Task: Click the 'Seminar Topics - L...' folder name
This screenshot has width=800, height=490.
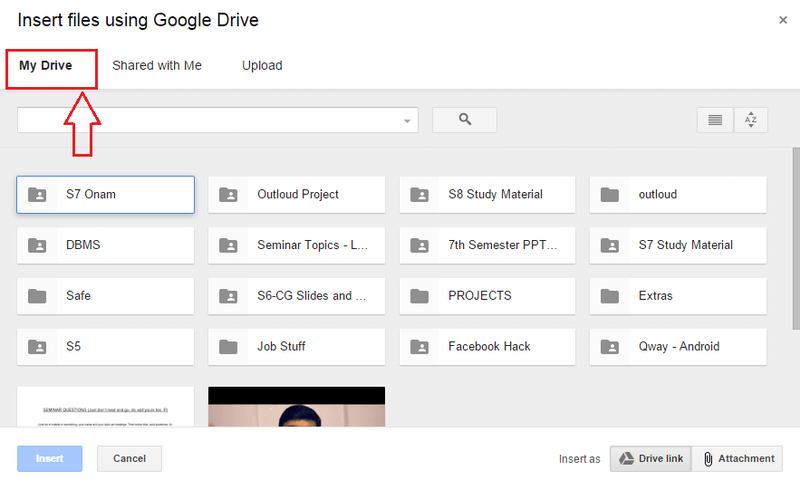Action: point(312,245)
